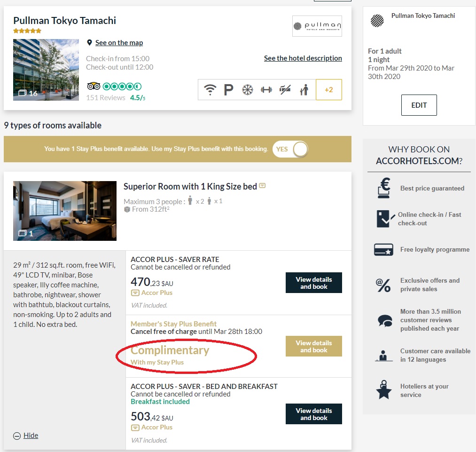The width and height of the screenshot is (476, 452).
Task: Open the Superior Room photo thumbnail
Action: point(65,211)
